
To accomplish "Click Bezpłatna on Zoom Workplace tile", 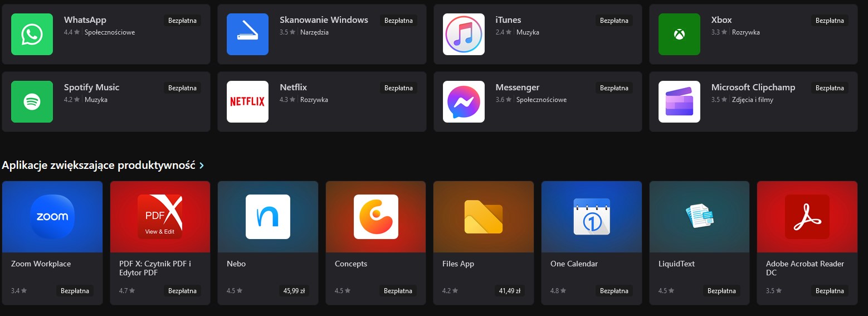I will pyautogui.click(x=75, y=291).
